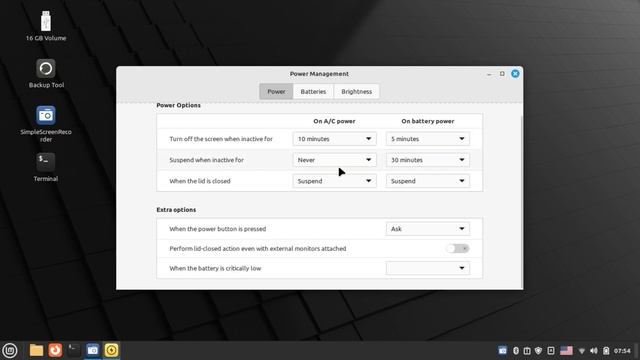Click 'When the power button is pressed' label
The image size is (640, 360).
218,229
